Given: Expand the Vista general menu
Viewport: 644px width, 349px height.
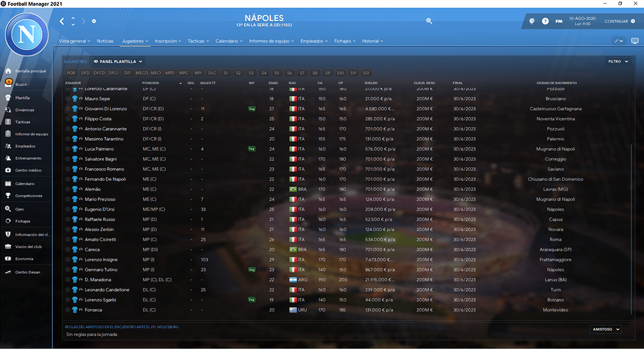Looking at the screenshot, I should point(74,41).
